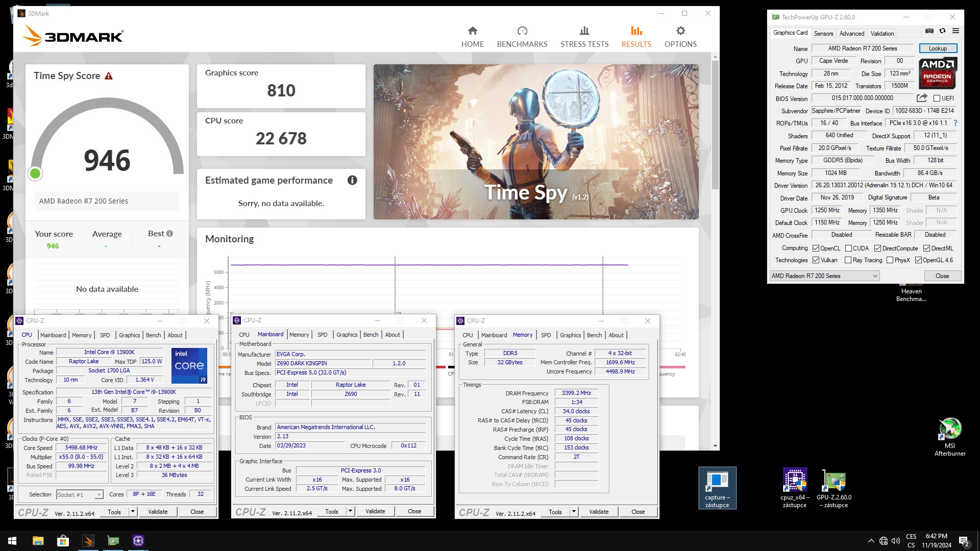Click the green marker on score gauge
Viewport: 980px width, 551px height.
point(35,173)
